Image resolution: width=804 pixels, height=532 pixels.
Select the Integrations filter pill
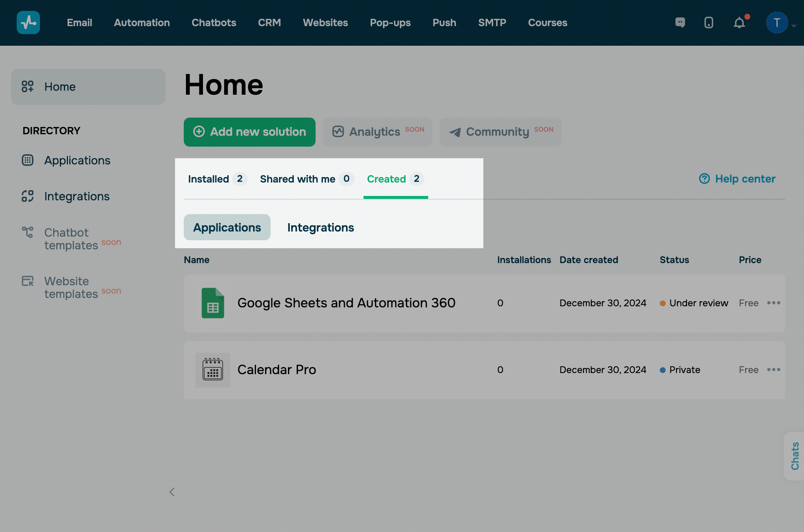click(321, 227)
